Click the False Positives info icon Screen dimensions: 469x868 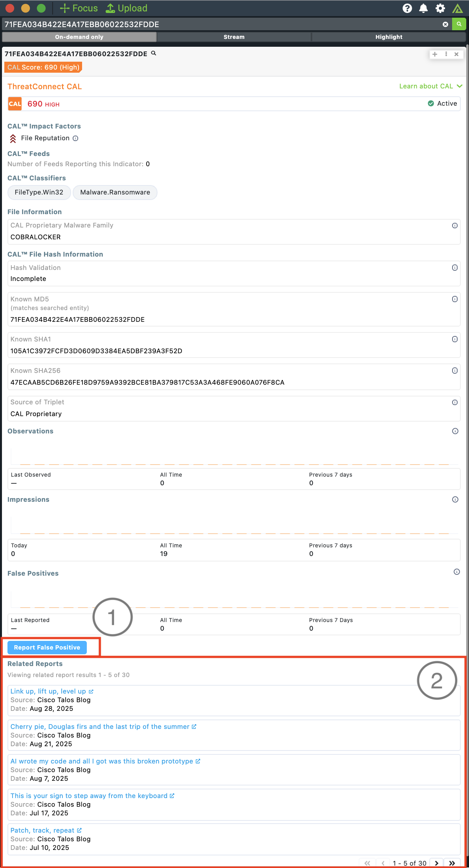pyautogui.click(x=457, y=572)
